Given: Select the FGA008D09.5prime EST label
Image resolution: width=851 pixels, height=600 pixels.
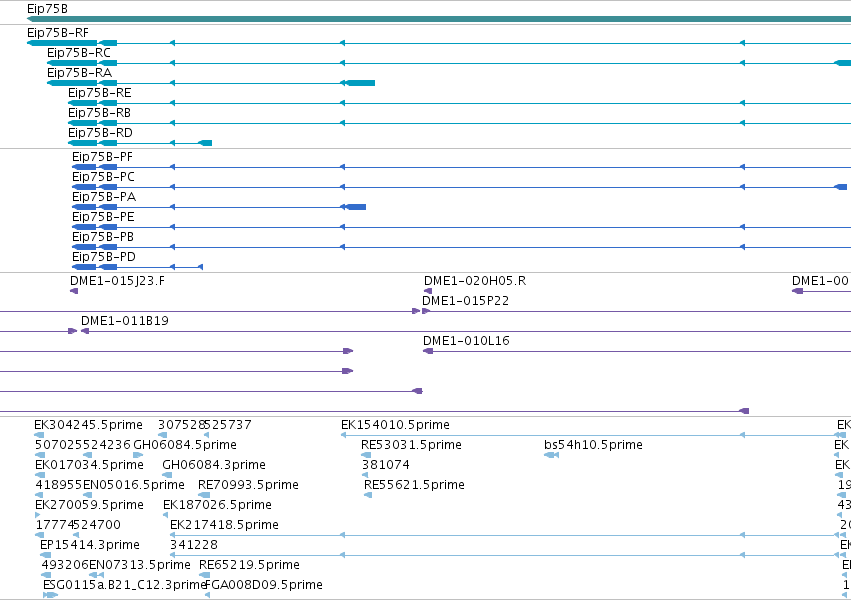Looking at the screenshot, I should tap(264, 586).
